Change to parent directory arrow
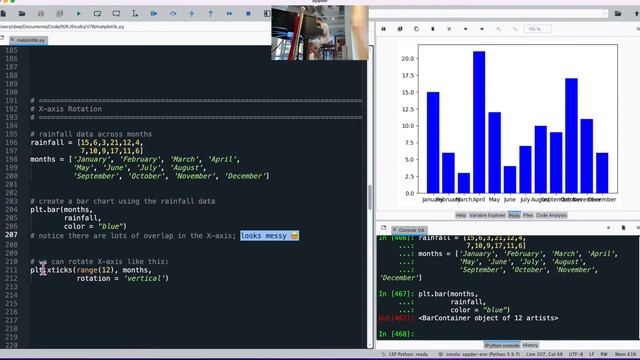The image size is (640, 360). point(636,14)
